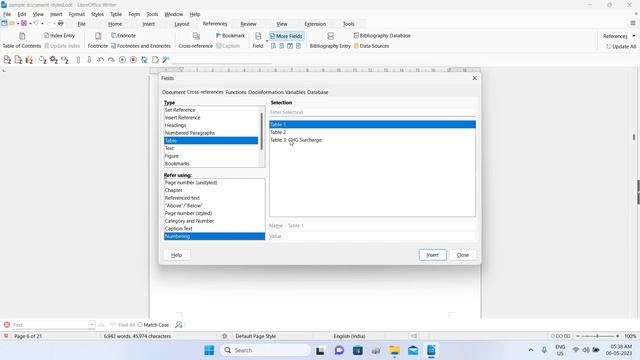640x360 pixels.
Task: Click the taskbar Search box
Action: click(265, 350)
